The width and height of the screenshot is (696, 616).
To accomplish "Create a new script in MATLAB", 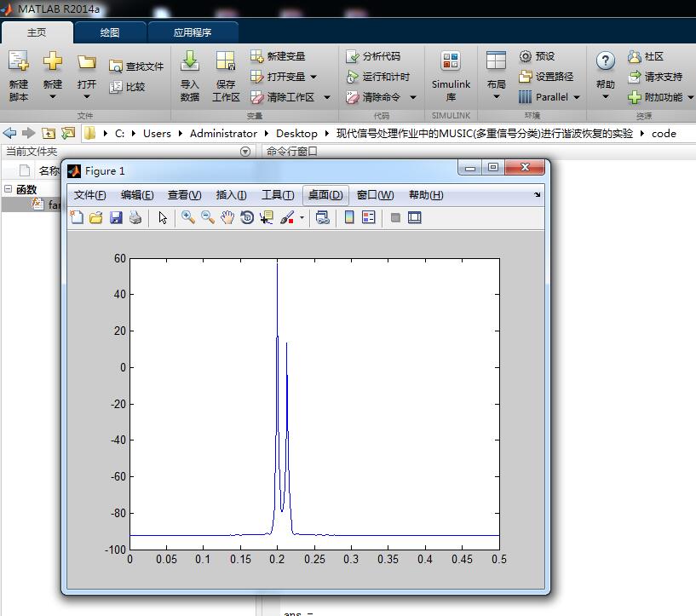I will coord(19,76).
